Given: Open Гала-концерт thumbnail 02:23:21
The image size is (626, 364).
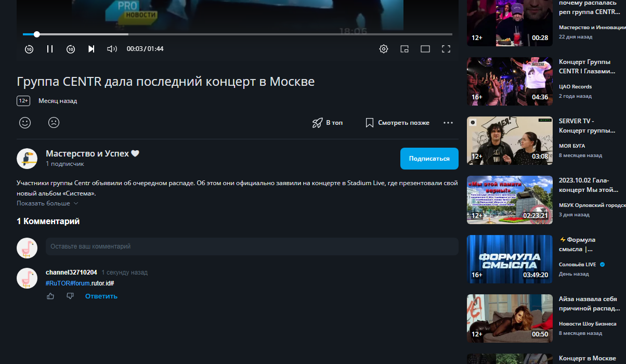Looking at the screenshot, I should click(x=510, y=200).
